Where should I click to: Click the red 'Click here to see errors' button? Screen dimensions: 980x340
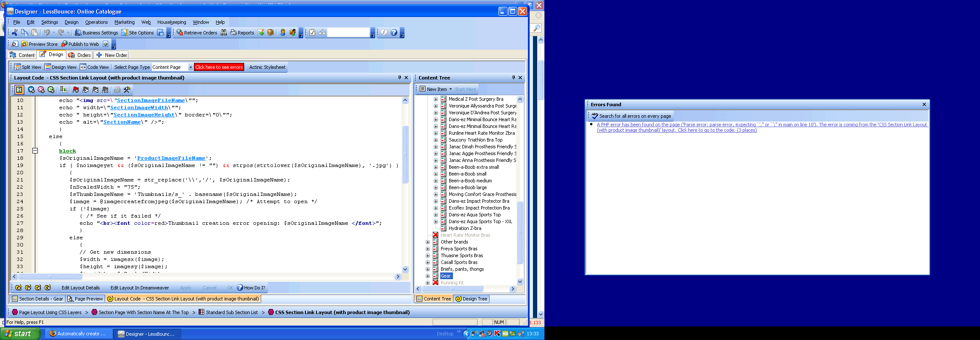(x=219, y=67)
